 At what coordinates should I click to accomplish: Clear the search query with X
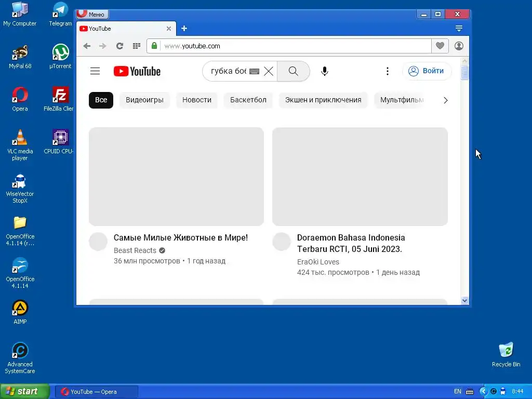269,71
